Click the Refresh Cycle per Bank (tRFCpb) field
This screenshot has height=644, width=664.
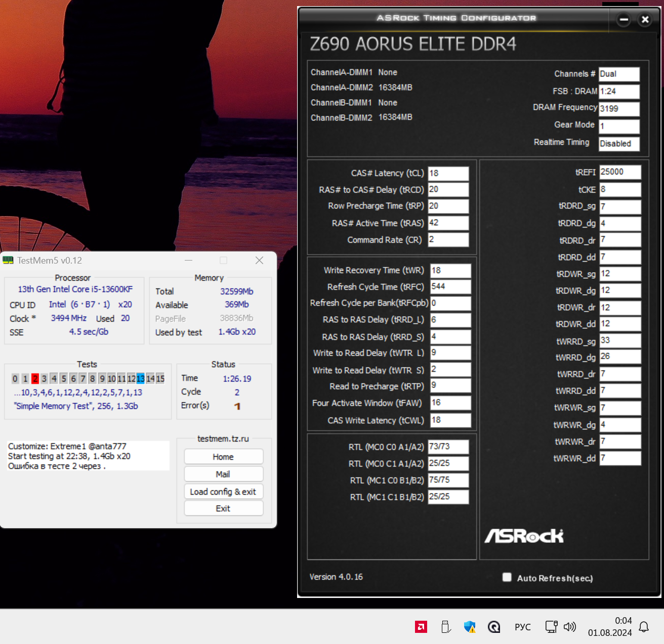pos(451,304)
